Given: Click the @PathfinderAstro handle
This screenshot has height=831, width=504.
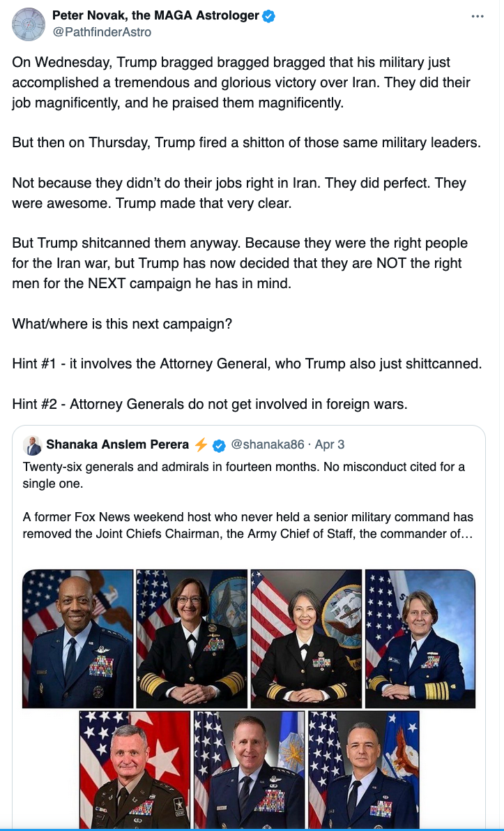Looking at the screenshot, I should tap(102, 32).
